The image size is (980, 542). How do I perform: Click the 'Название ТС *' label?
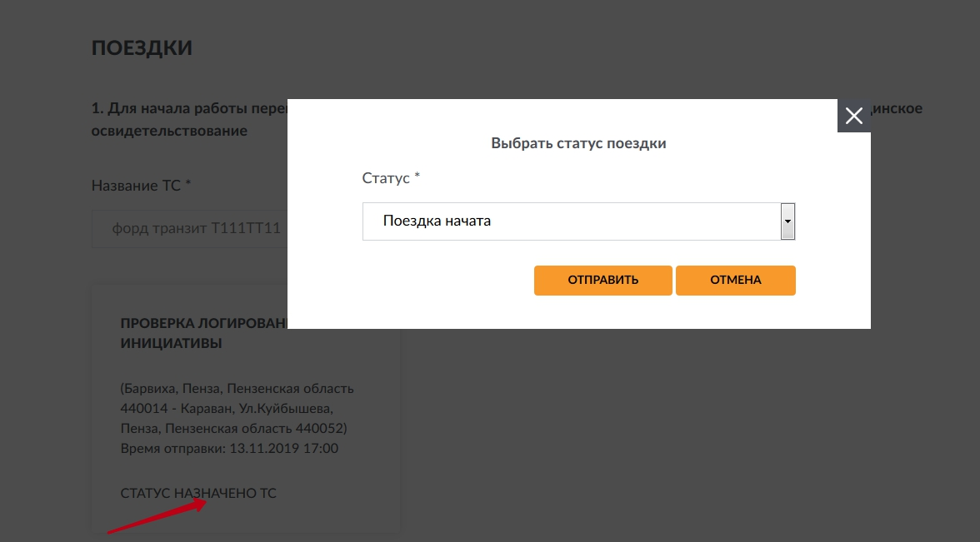click(x=141, y=185)
